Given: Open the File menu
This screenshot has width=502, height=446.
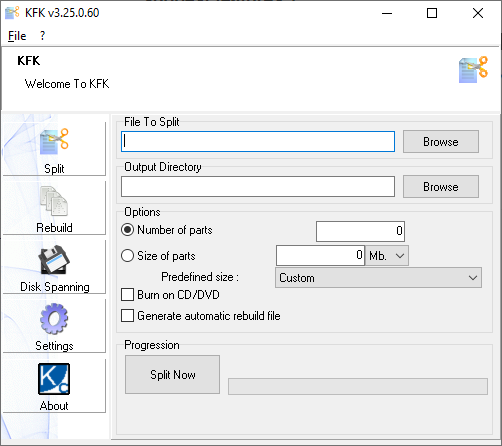Looking at the screenshot, I should [17, 36].
